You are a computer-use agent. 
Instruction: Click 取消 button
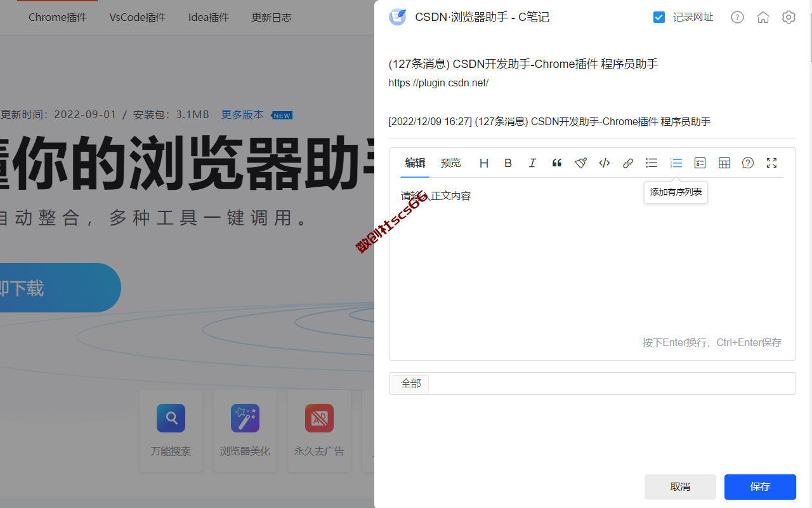coord(680,487)
